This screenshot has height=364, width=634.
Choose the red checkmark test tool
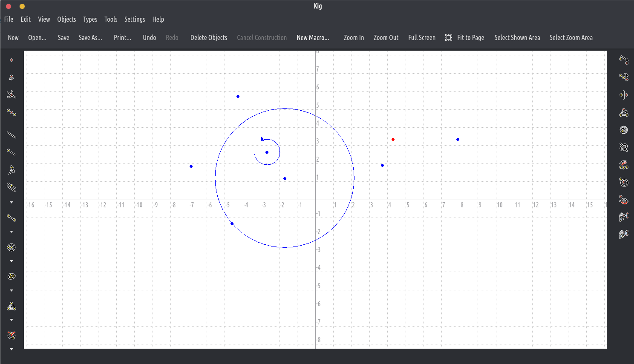coord(12,335)
